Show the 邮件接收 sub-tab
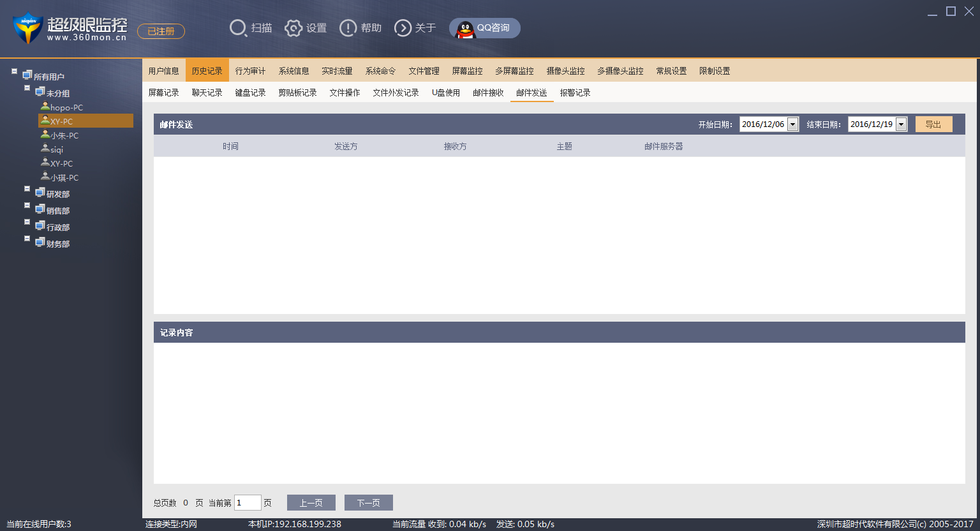 coord(489,93)
